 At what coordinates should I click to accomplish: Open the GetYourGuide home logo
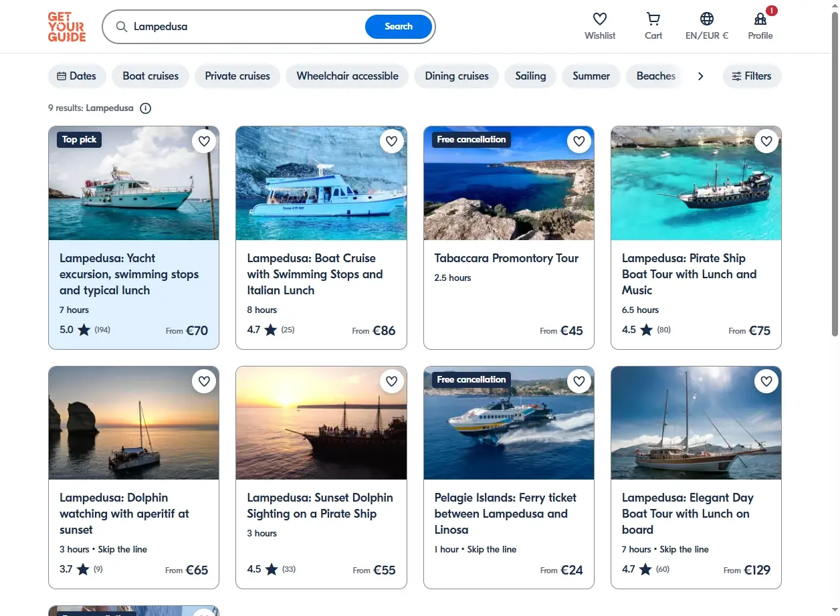(x=67, y=27)
